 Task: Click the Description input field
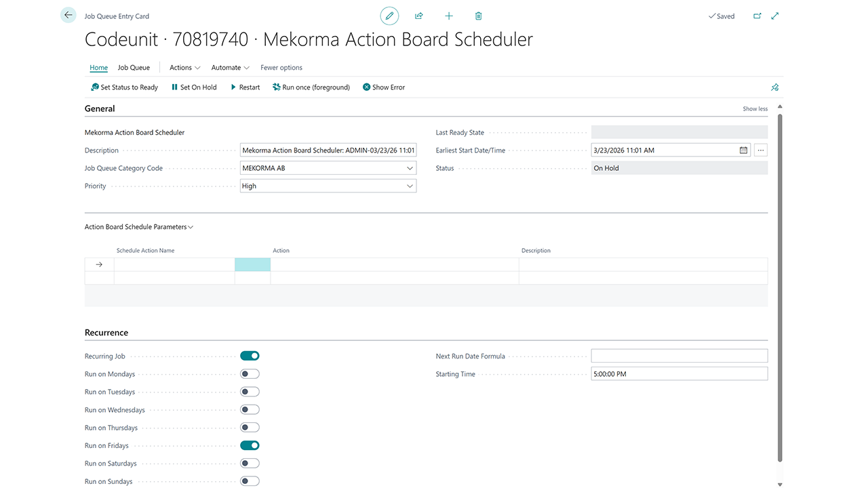pos(328,150)
